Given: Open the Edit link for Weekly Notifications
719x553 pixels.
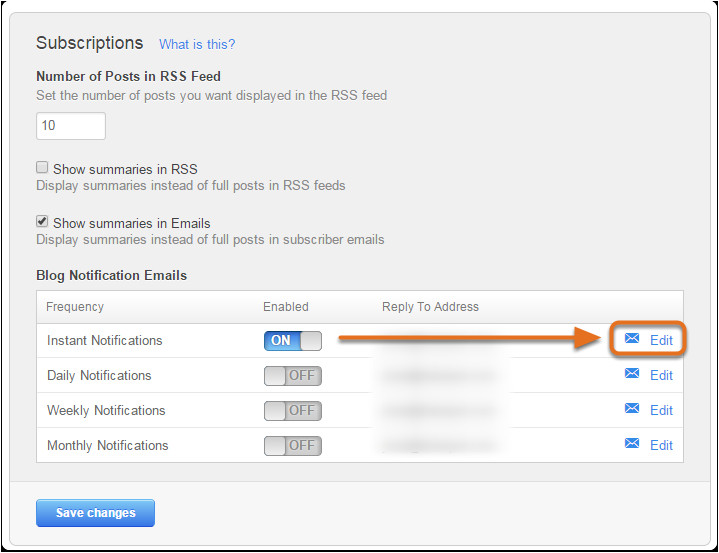Looking at the screenshot, I should [x=661, y=410].
